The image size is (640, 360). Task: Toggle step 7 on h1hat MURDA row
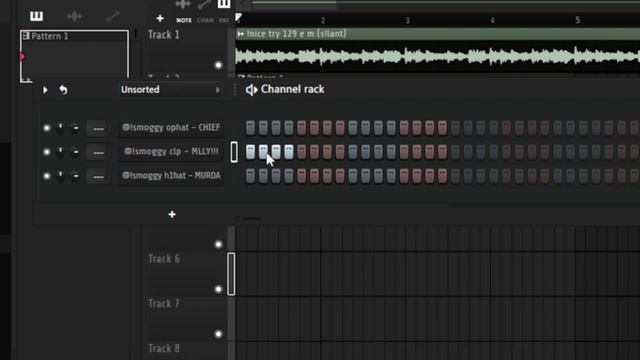(327, 176)
